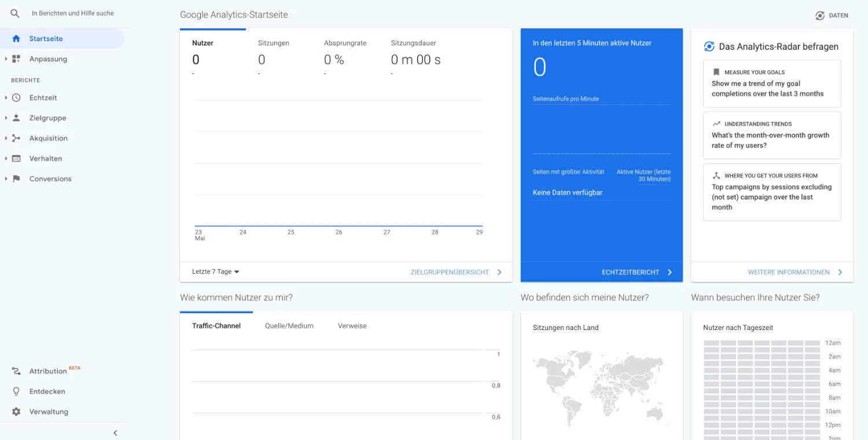Open the ECHTZEITBERICHT link
868x440 pixels.
[630, 271]
